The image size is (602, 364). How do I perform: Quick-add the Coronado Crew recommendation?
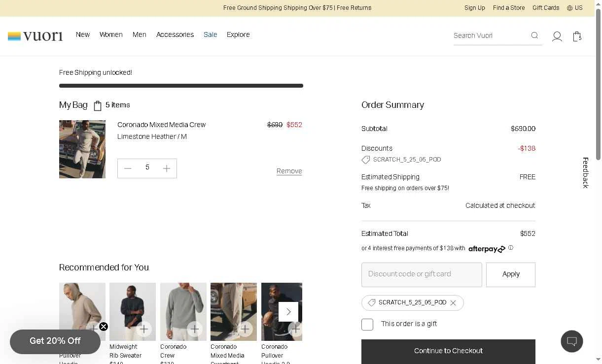point(195,329)
